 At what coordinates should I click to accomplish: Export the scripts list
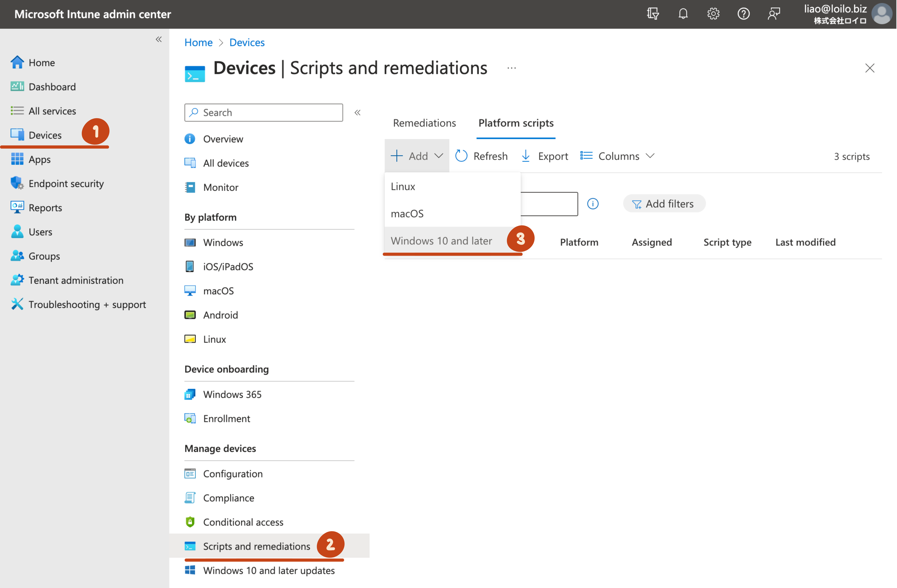tap(545, 156)
